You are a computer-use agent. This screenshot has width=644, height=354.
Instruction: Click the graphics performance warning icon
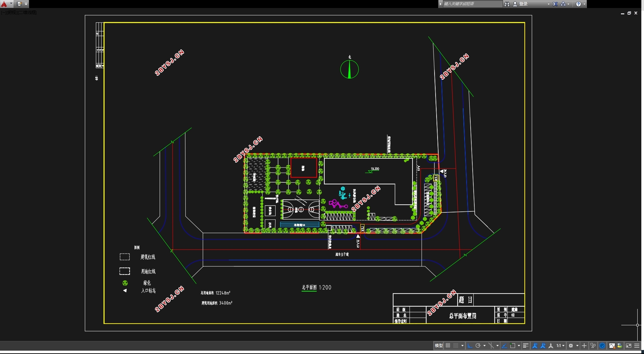click(x=612, y=346)
